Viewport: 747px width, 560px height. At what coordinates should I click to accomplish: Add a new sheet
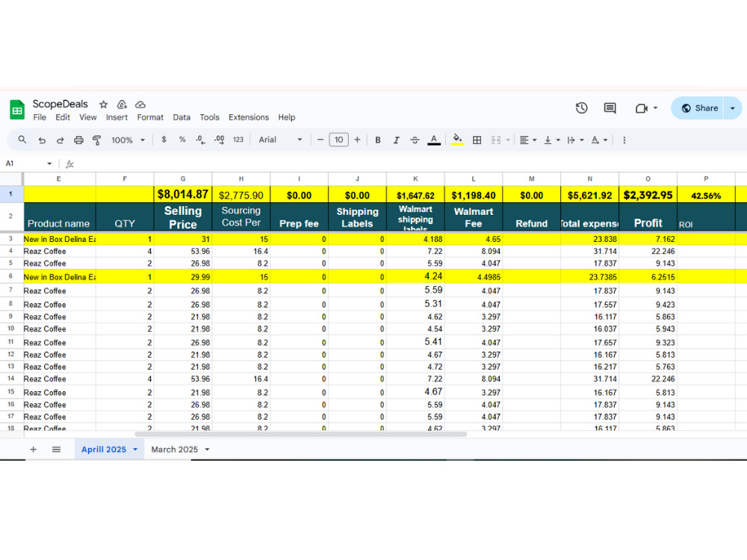pyautogui.click(x=34, y=449)
